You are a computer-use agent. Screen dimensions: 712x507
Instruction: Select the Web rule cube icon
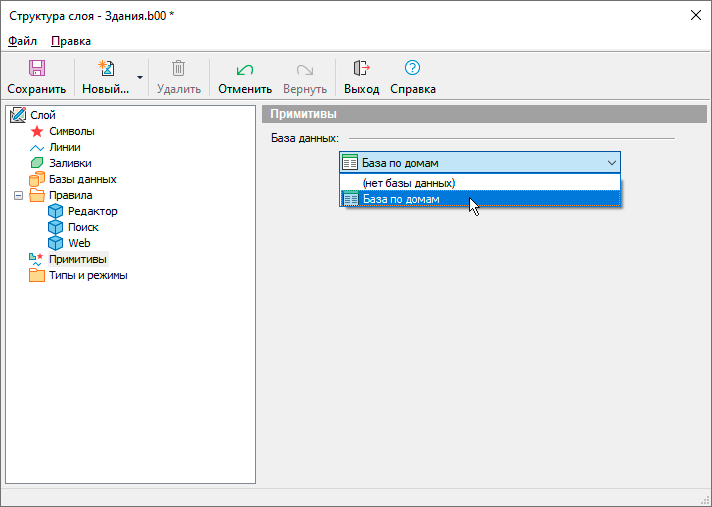[x=55, y=243]
